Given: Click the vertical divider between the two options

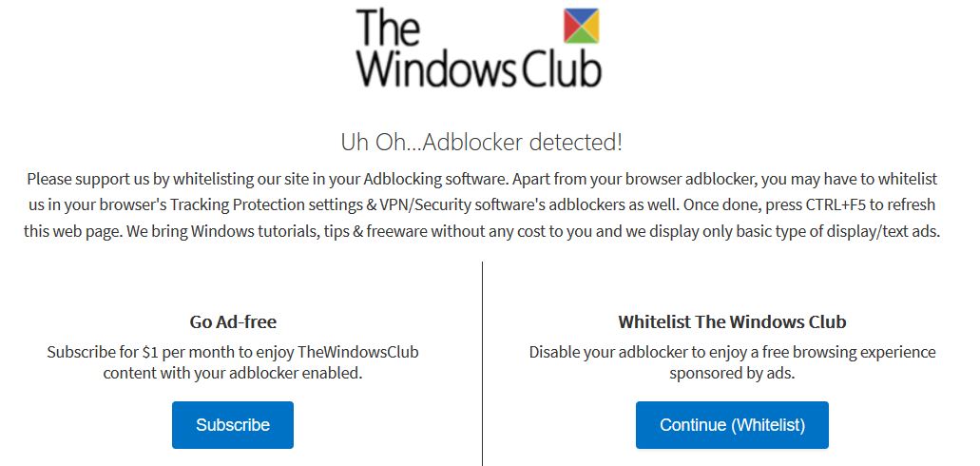Looking at the screenshot, I should (x=483, y=363).
